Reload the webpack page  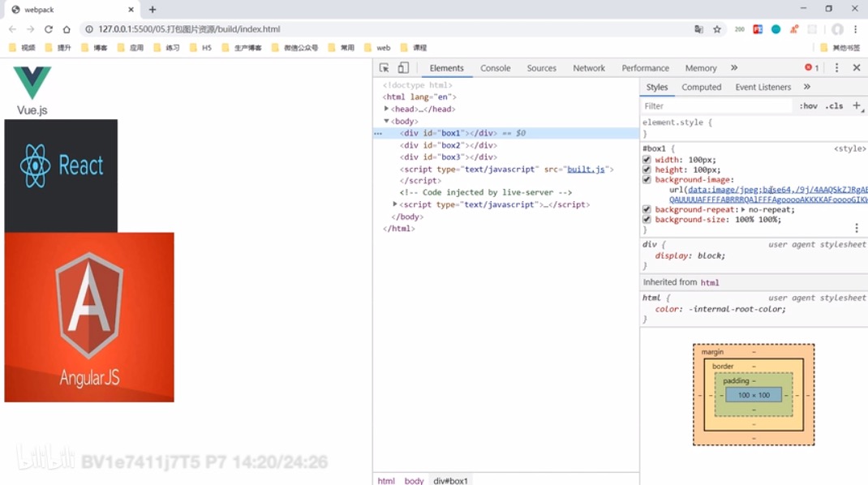click(x=49, y=29)
